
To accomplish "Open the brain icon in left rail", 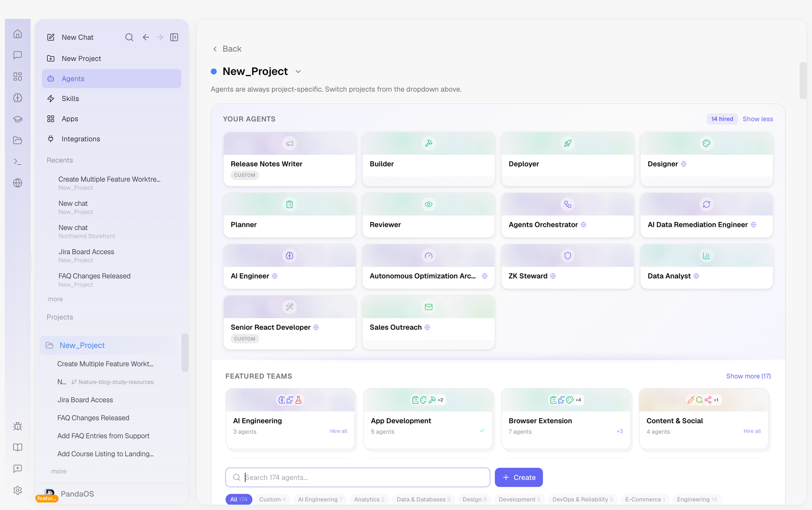I will 17,98.
